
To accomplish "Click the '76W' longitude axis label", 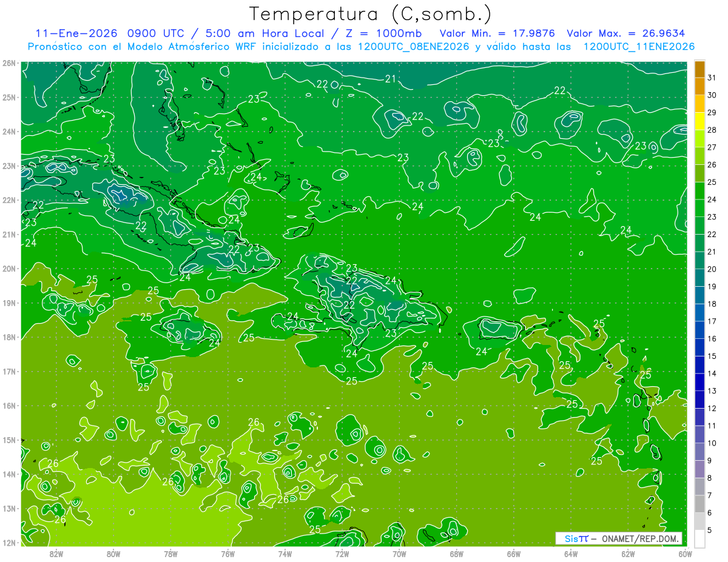I will pyautogui.click(x=227, y=554).
